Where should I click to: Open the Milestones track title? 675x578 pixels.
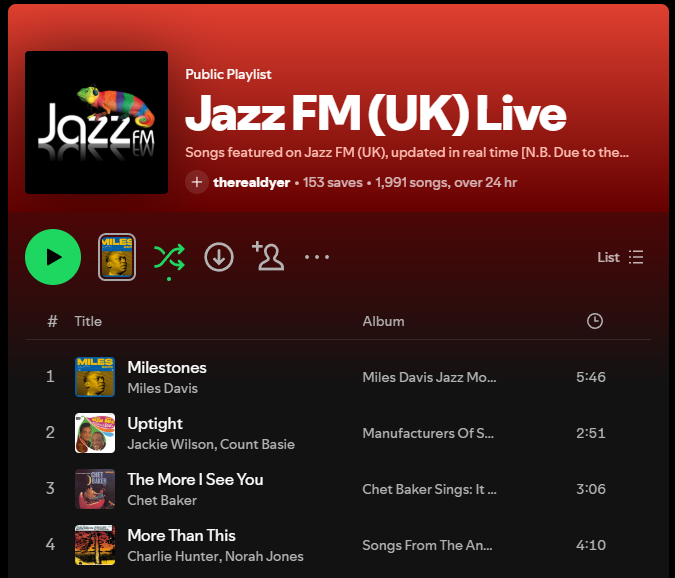click(167, 368)
